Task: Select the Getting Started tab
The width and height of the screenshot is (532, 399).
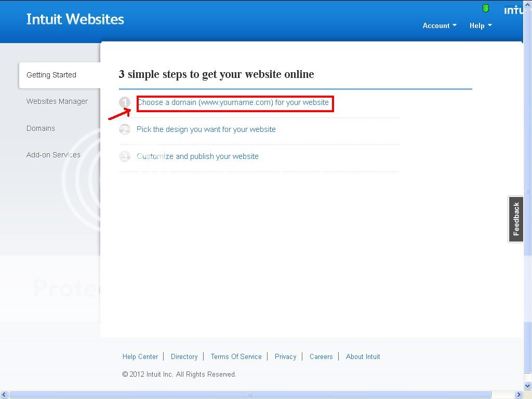Action: [51, 75]
